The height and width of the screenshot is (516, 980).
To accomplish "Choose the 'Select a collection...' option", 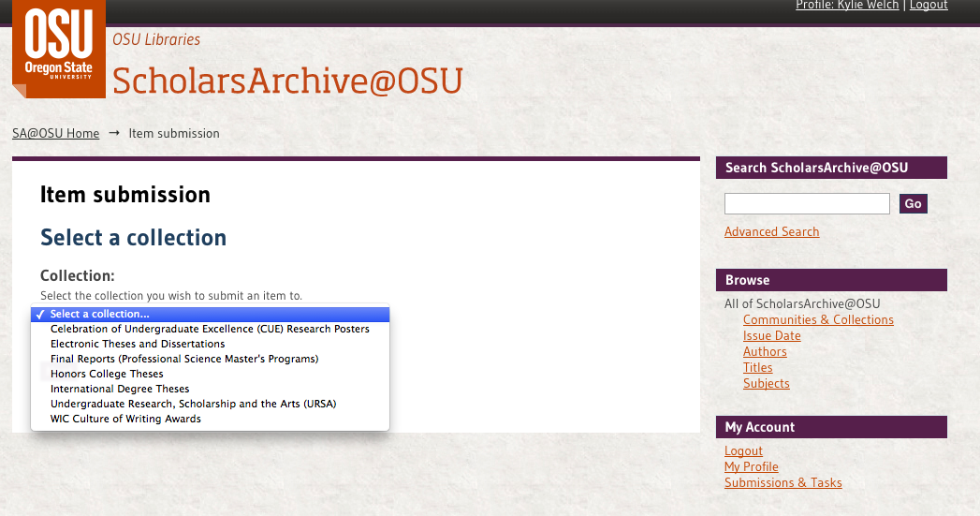I will tap(210, 314).
